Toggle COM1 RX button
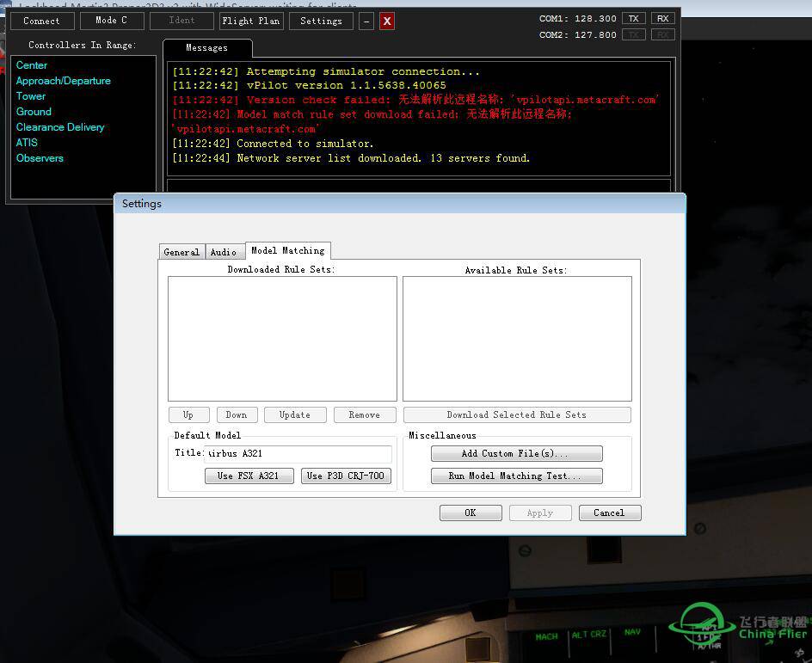The height and width of the screenshot is (663, 812). click(662, 18)
